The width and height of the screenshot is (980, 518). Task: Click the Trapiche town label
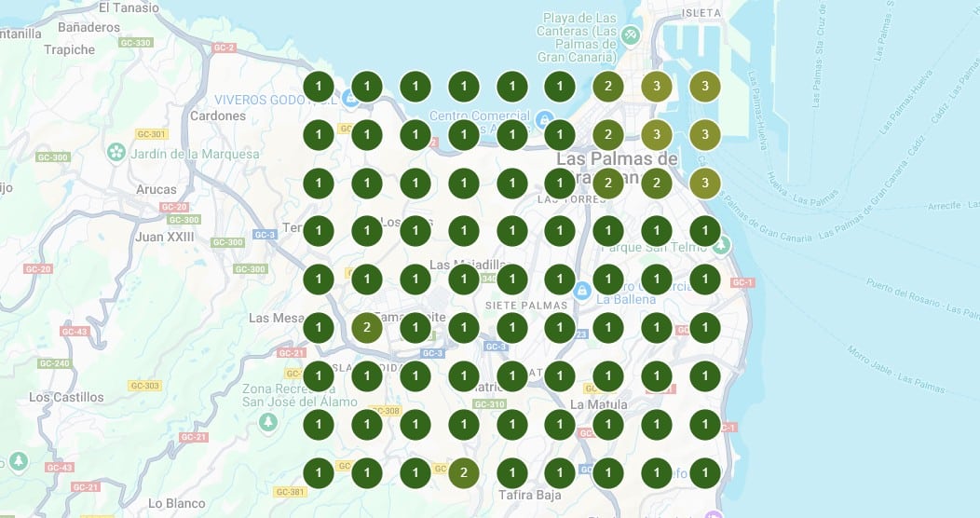(69, 49)
